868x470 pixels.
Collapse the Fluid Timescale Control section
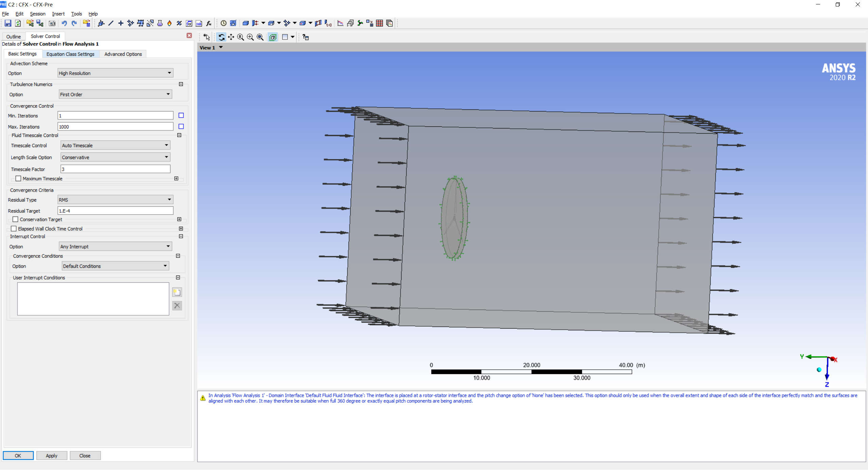click(x=179, y=135)
